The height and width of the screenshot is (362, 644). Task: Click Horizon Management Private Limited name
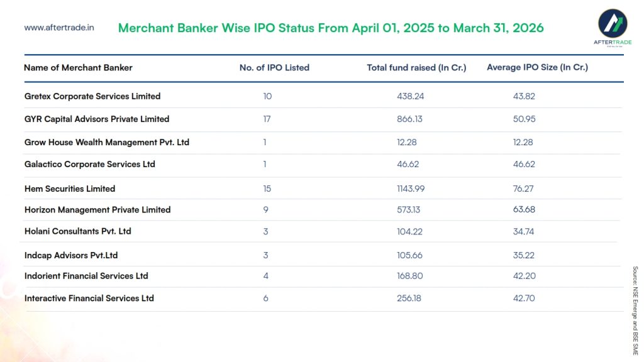pyautogui.click(x=97, y=210)
